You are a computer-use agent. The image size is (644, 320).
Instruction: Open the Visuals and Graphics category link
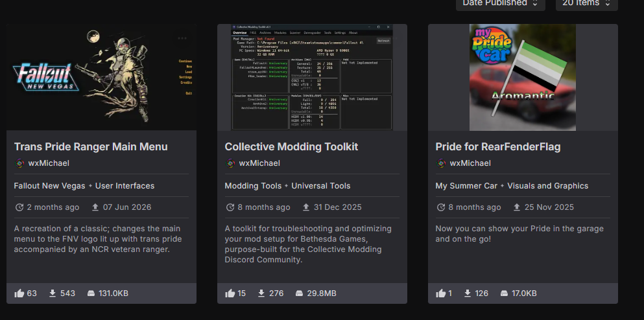point(547,186)
